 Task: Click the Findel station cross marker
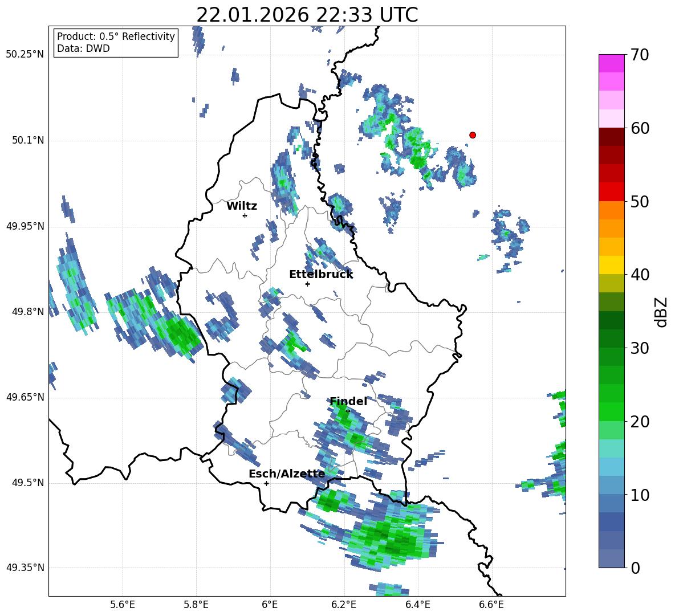pos(348,411)
